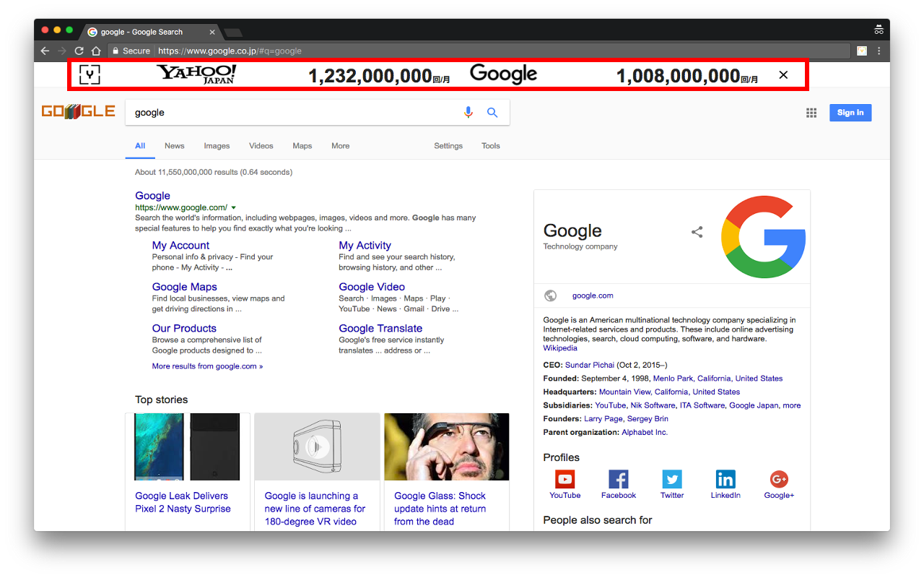The image size is (924, 578).
Task: Click the Yahoo! Japan logo in banner
Action: click(x=196, y=74)
